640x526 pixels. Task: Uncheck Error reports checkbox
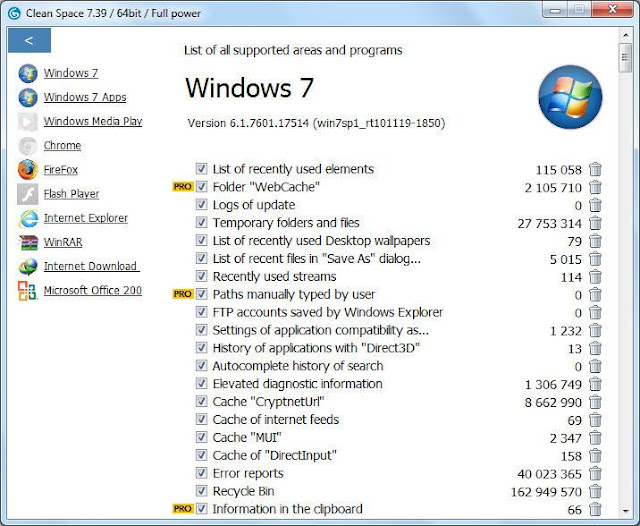201,473
